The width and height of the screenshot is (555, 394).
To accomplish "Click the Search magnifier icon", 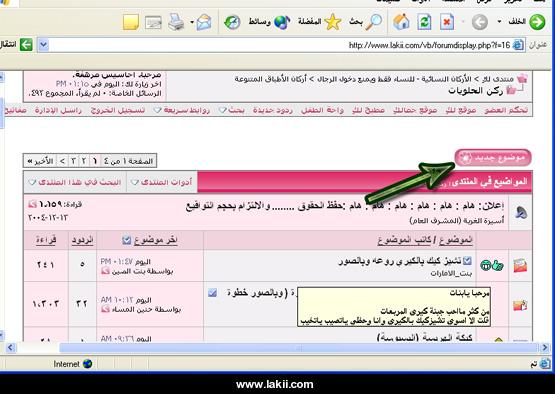I will (374, 22).
